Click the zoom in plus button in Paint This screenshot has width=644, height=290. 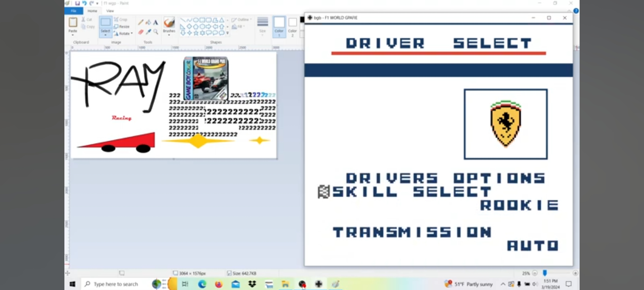[575, 273]
